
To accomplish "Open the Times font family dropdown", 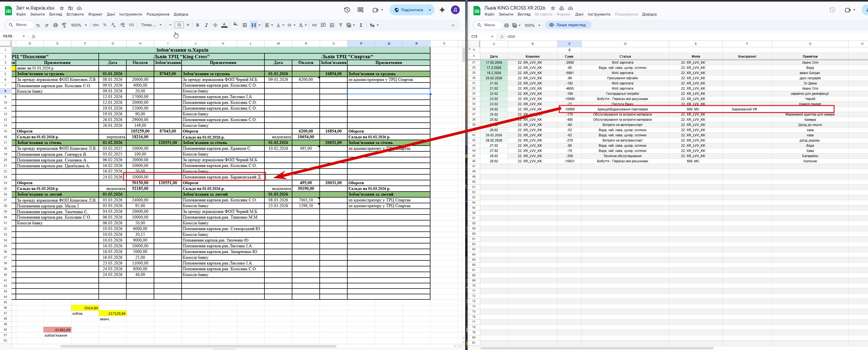I will tap(151, 25).
